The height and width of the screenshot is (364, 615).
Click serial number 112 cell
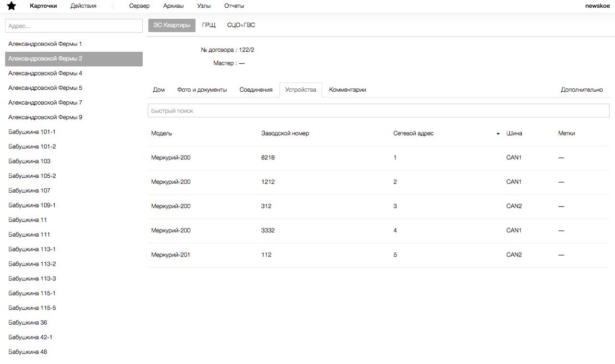[266, 255]
